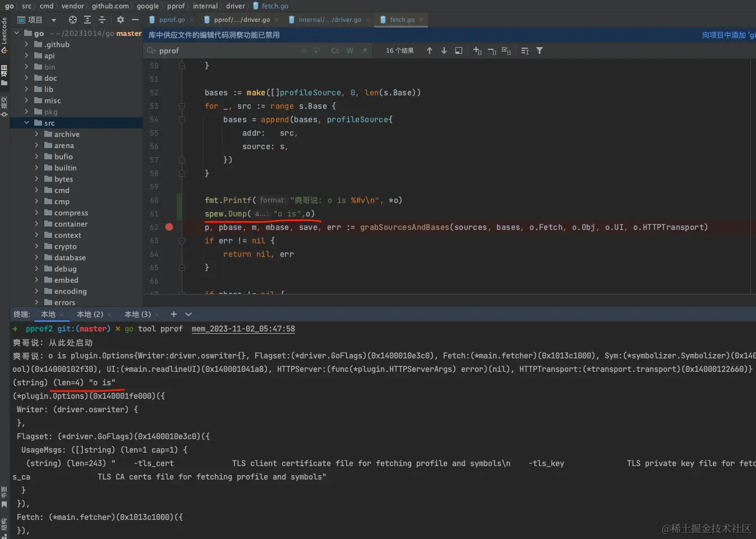Viewport: 756px width, 539px height.
Task: Expand the crypto folder
Action: (36, 246)
